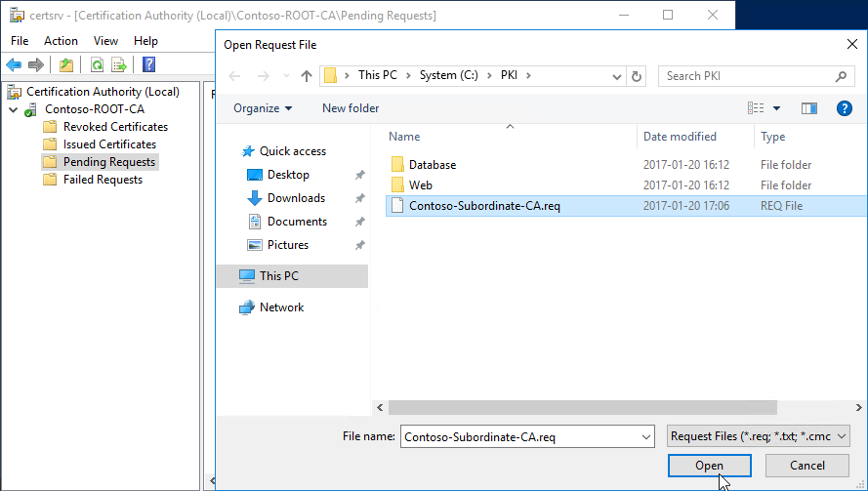Click the File name input field
Image resolution: width=868 pixels, height=491 pixels.
pos(519,436)
